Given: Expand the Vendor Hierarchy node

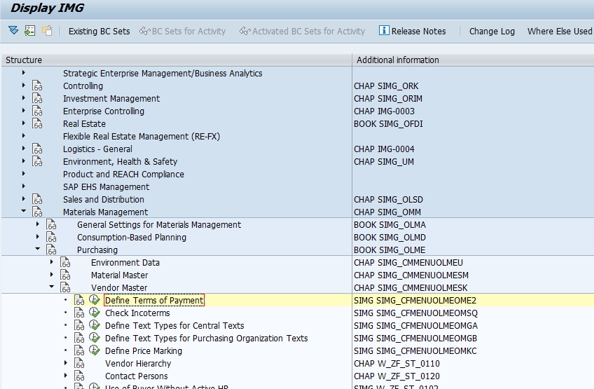Looking at the screenshot, I should pos(66,363).
